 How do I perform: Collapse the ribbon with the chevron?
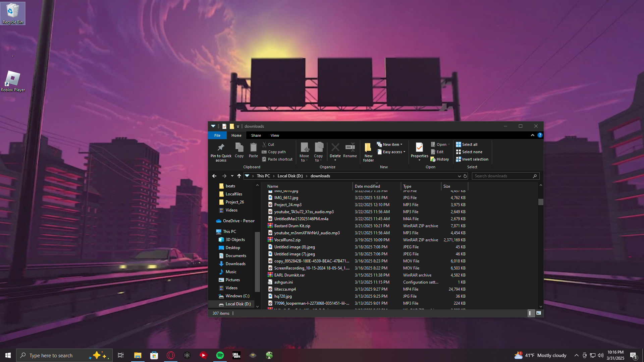pyautogui.click(x=532, y=135)
